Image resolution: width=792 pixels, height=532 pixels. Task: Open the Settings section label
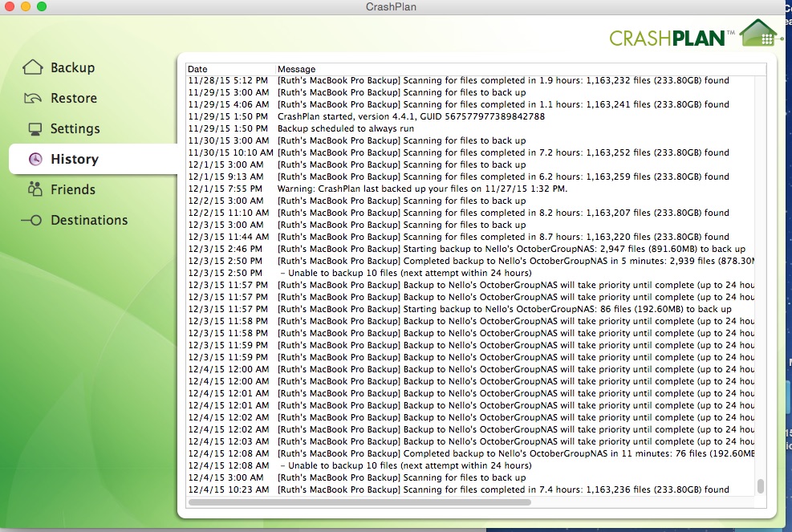(x=75, y=129)
